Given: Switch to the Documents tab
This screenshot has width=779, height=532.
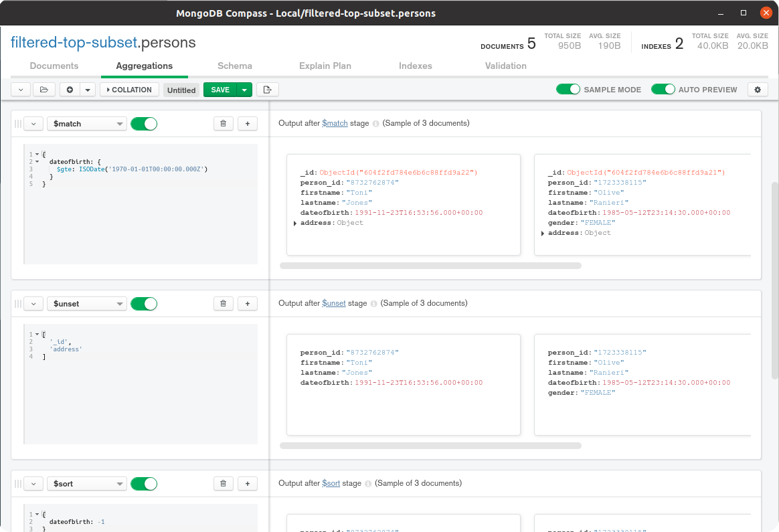Looking at the screenshot, I should [54, 66].
